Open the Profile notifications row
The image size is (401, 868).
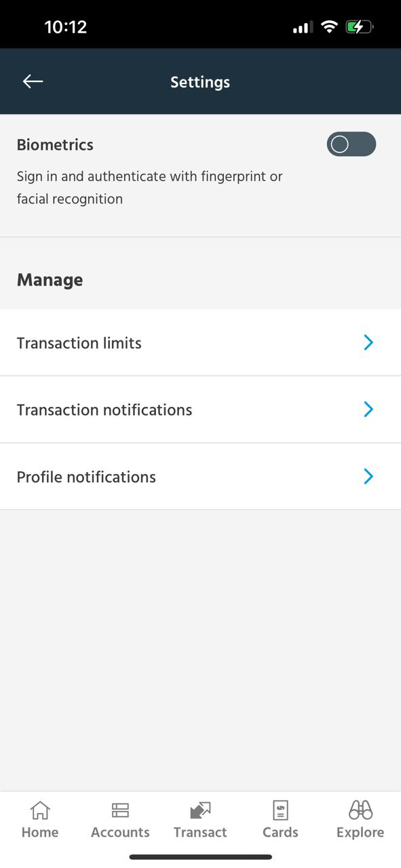click(200, 477)
